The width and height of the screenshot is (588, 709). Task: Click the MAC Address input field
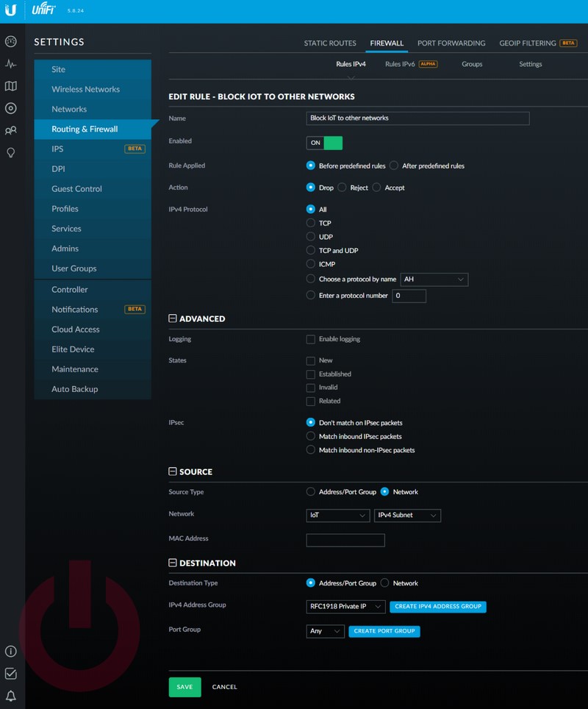345,540
